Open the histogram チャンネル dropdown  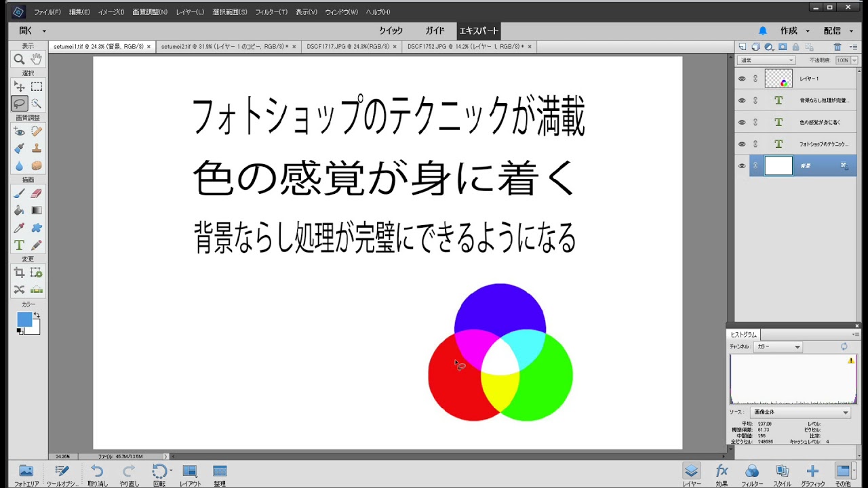tap(778, 347)
